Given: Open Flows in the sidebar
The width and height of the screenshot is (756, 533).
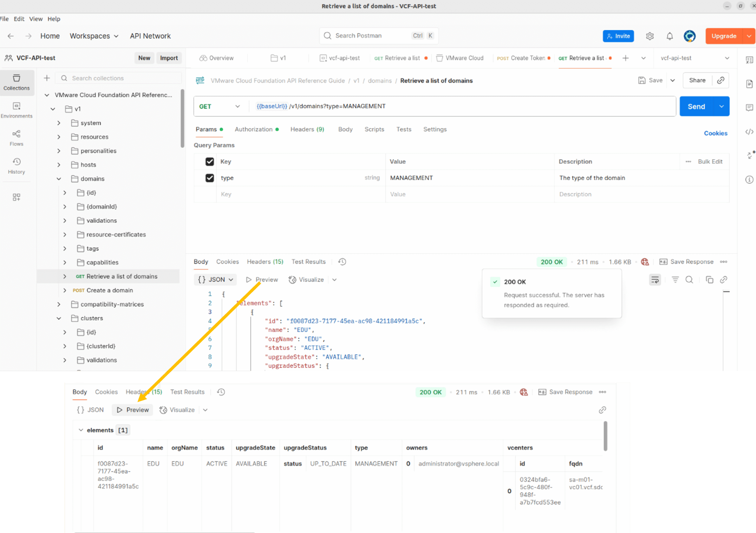Looking at the screenshot, I should (17, 138).
